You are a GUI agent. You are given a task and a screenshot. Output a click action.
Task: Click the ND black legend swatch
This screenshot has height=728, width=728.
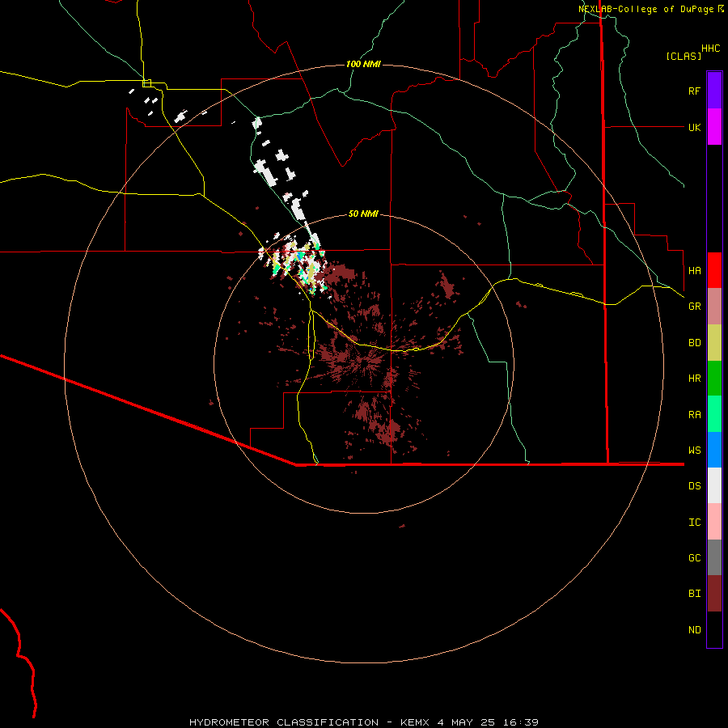pos(714,629)
